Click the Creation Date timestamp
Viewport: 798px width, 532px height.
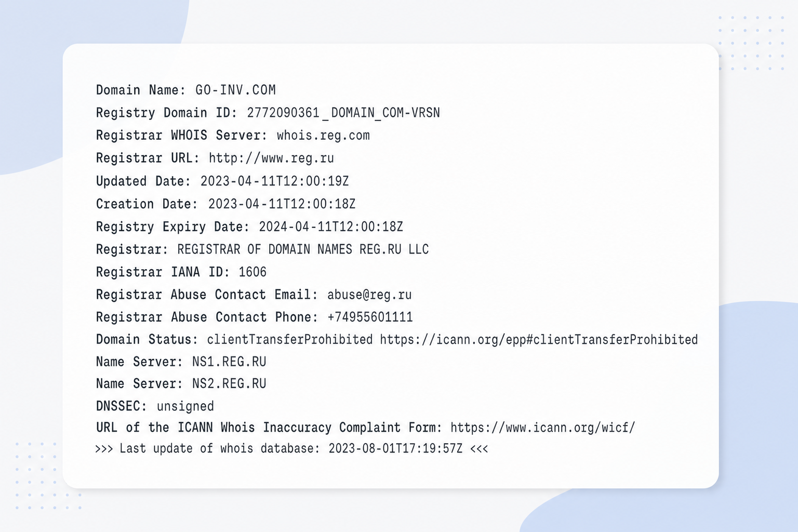282,204
